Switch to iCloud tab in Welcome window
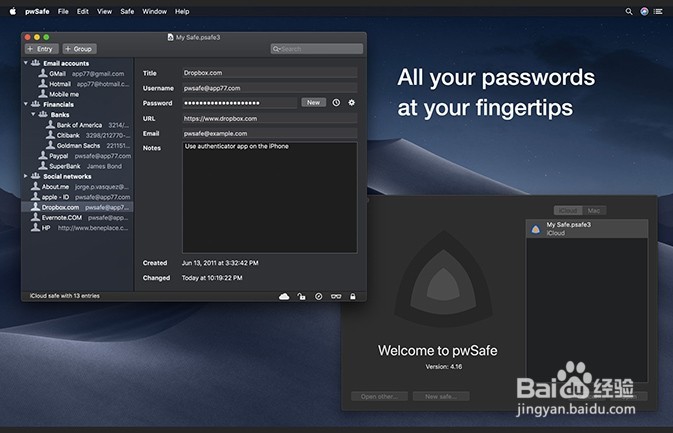 (568, 210)
